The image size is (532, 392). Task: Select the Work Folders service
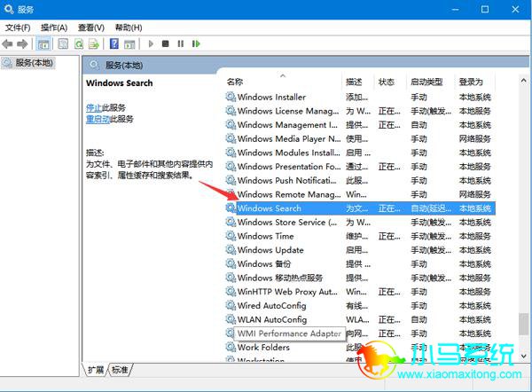coord(358,348)
